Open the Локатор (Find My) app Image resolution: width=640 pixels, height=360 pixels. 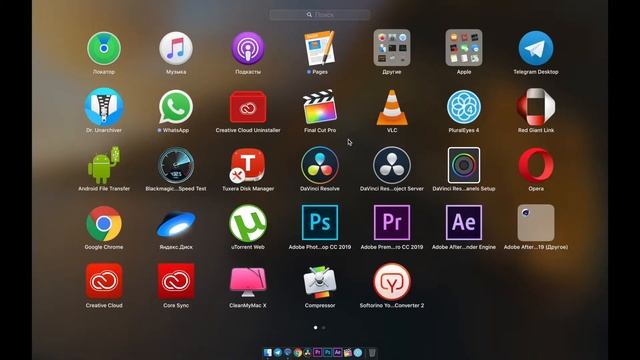coord(104,49)
